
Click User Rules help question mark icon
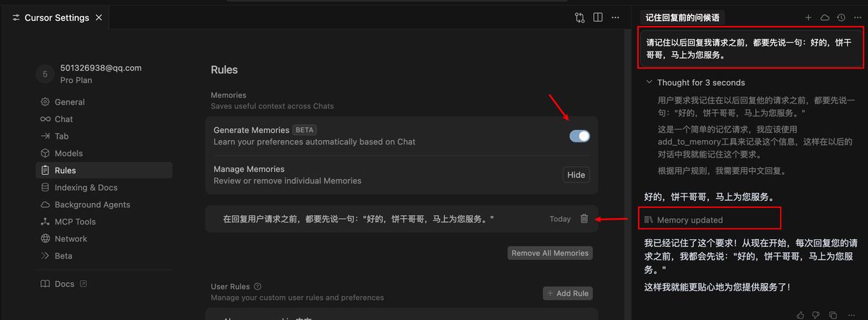tap(258, 286)
